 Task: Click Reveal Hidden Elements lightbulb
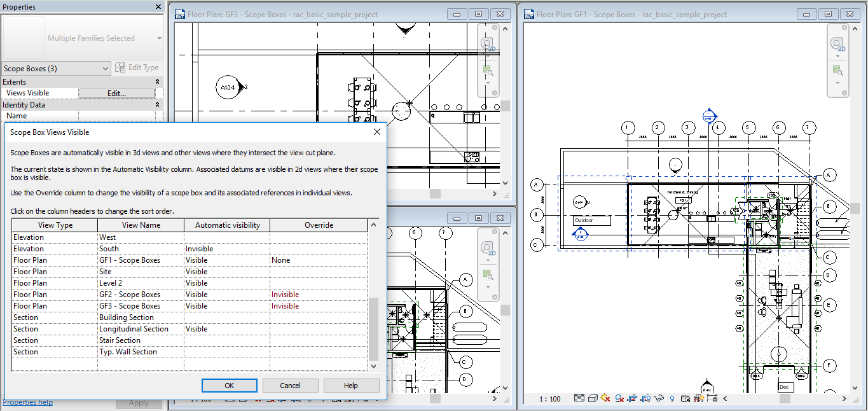672,398
